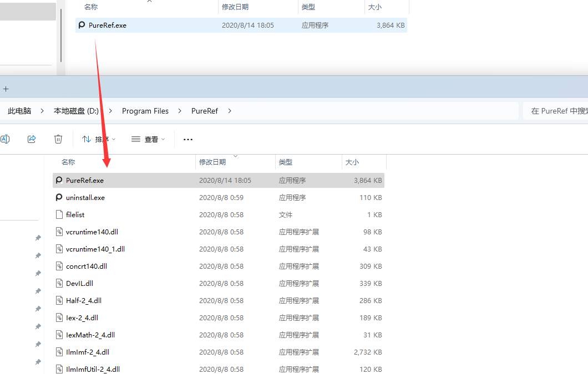Screen dimensions: 588x374
Task: Click PureRef.exe icon in lower window
Action: (x=59, y=180)
